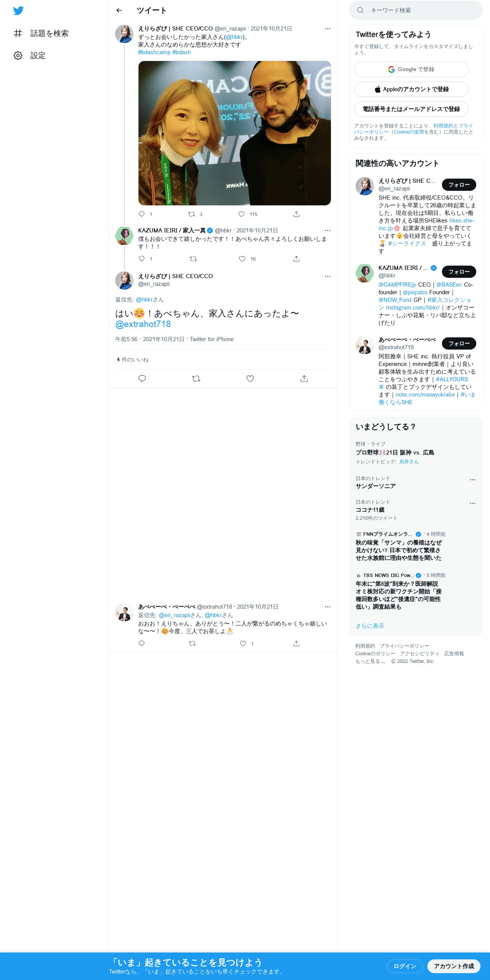The height and width of the screenshot is (980, 490).
Task: Go back using the arrow icon
Action: click(x=119, y=10)
